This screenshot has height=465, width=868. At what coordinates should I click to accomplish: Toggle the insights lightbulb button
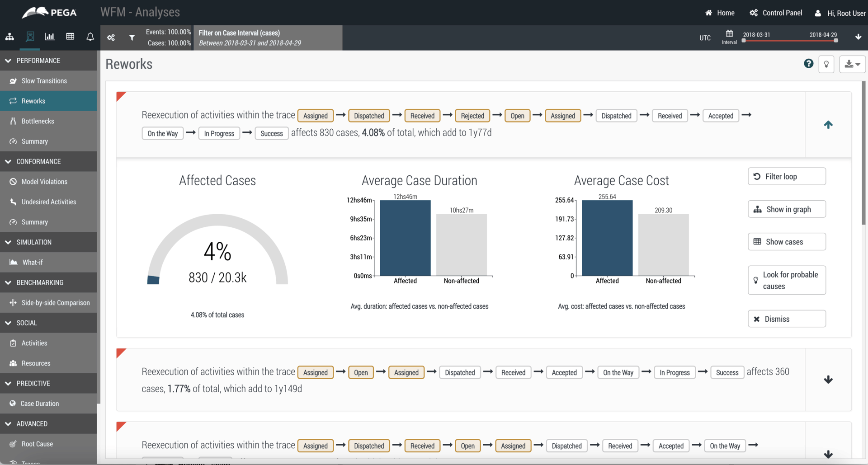click(x=826, y=64)
